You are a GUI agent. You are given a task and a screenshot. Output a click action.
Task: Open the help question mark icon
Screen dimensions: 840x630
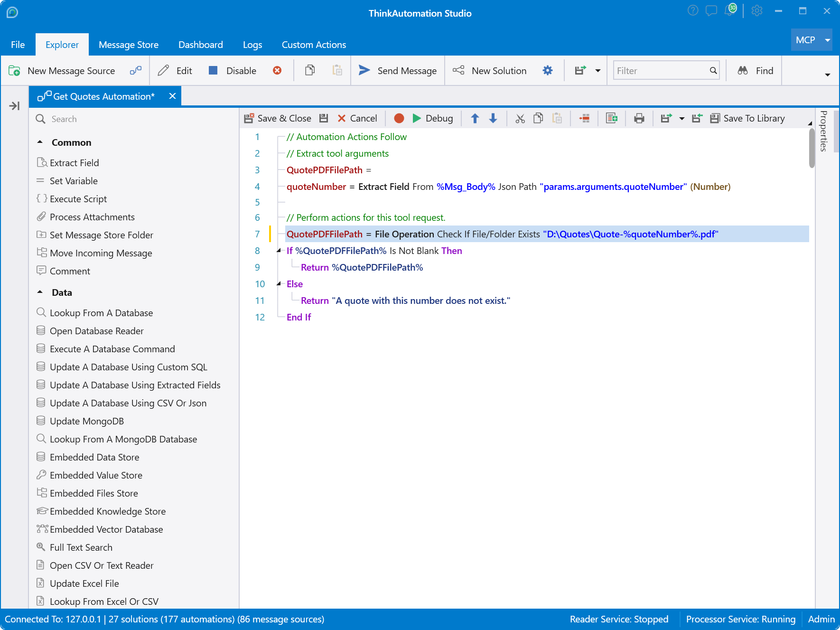693,10
